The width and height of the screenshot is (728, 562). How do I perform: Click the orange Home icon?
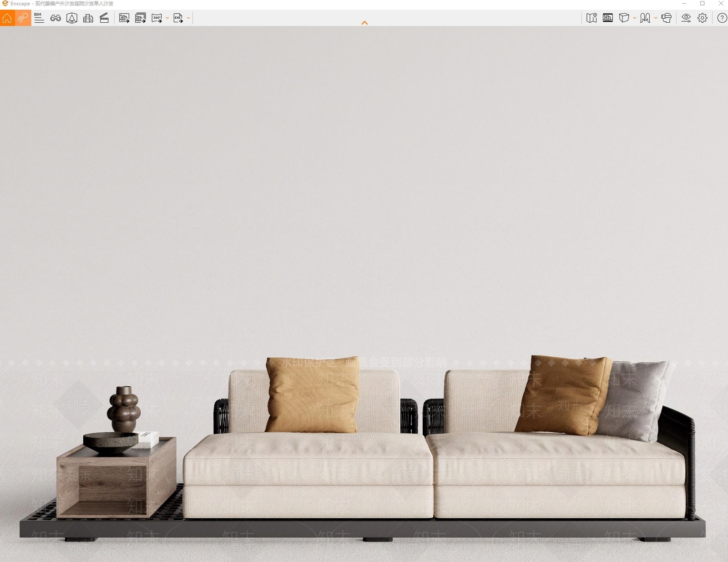[x=7, y=18]
